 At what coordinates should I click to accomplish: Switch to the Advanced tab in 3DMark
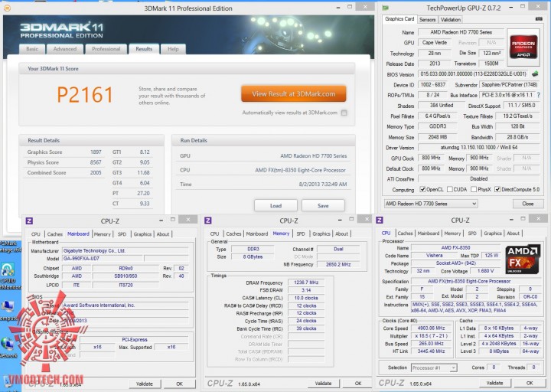(64, 49)
